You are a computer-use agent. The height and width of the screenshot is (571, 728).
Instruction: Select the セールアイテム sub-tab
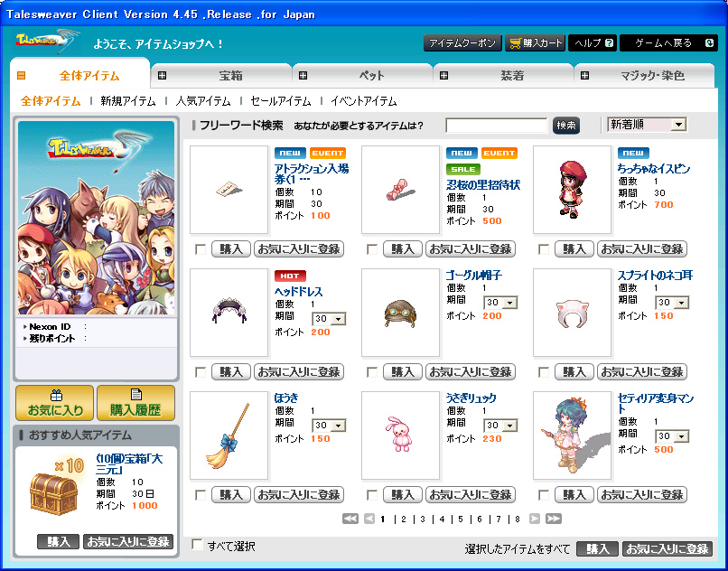pos(280,101)
